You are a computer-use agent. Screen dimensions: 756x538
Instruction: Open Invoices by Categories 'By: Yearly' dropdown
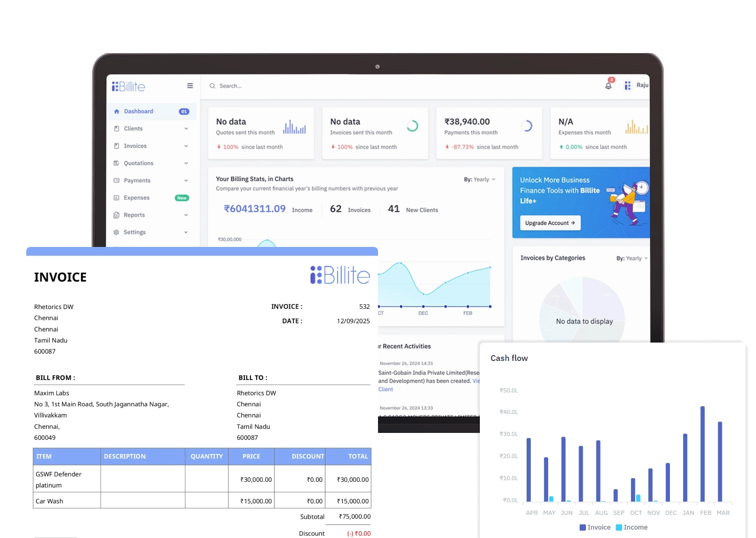point(632,258)
